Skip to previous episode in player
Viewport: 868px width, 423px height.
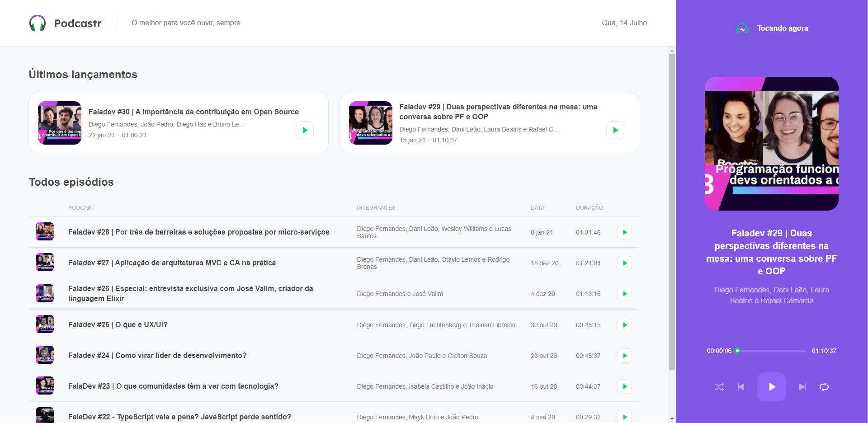741,387
